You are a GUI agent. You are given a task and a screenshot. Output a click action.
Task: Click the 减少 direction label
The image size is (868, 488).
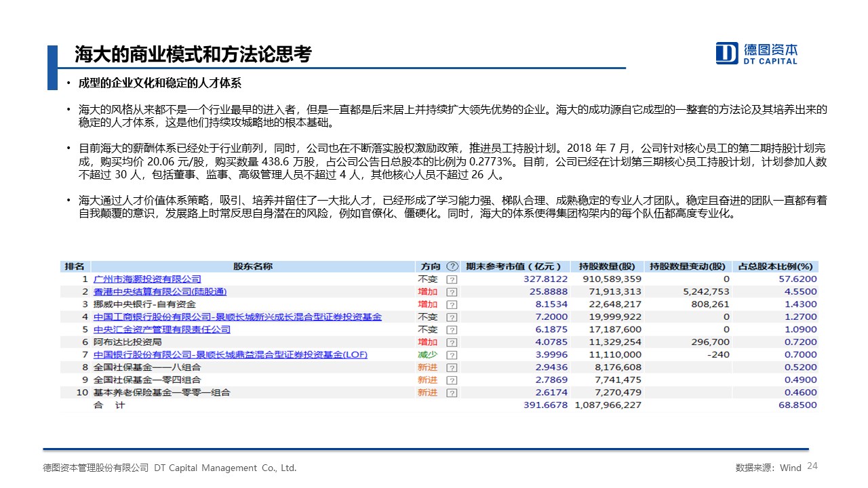click(427, 354)
